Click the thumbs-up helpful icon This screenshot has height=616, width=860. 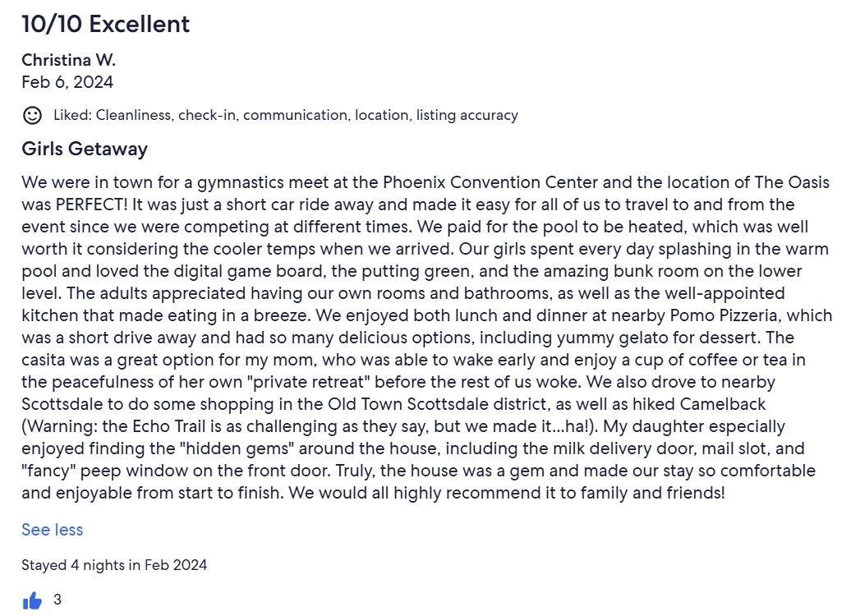coord(32,600)
